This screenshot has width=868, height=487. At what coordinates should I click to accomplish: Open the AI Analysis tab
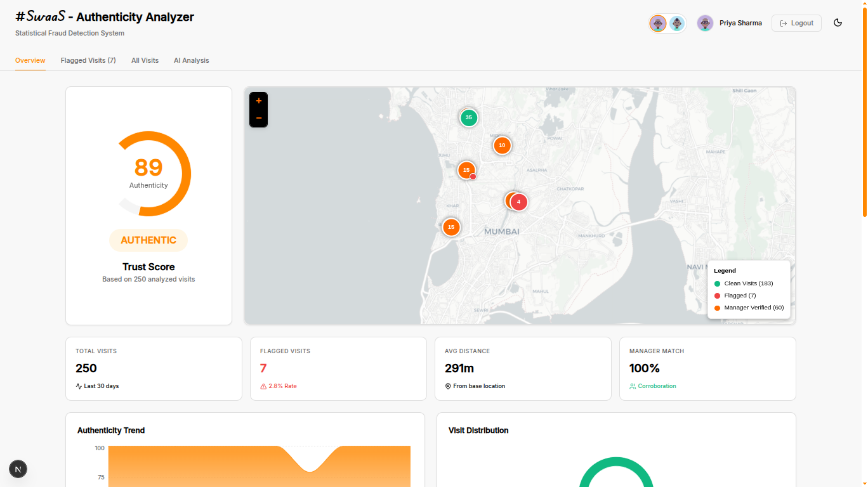191,60
